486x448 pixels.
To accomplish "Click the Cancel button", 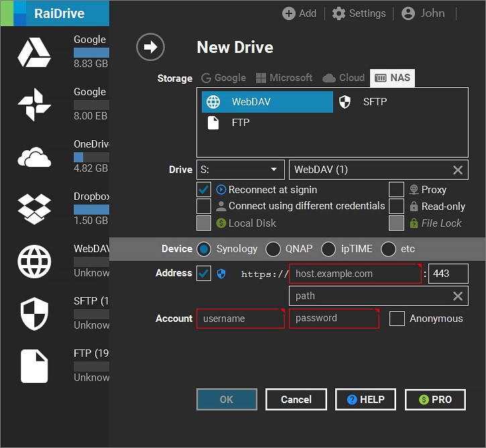I will [x=296, y=399].
